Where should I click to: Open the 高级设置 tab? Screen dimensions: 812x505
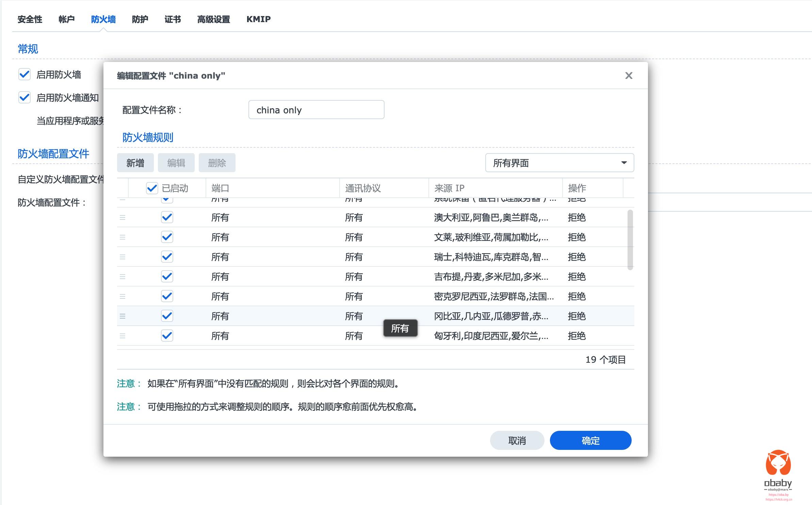click(x=213, y=19)
